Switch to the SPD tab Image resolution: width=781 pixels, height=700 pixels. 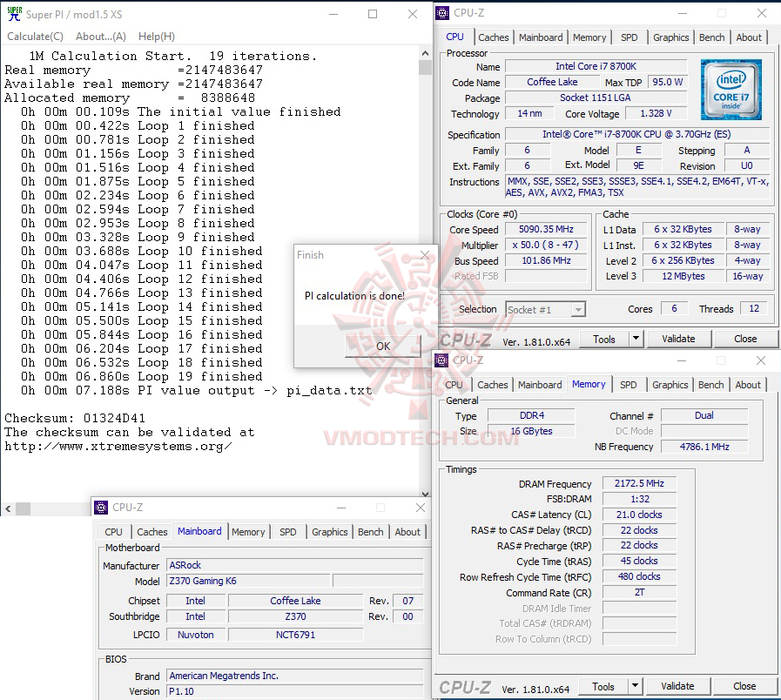coord(630,37)
